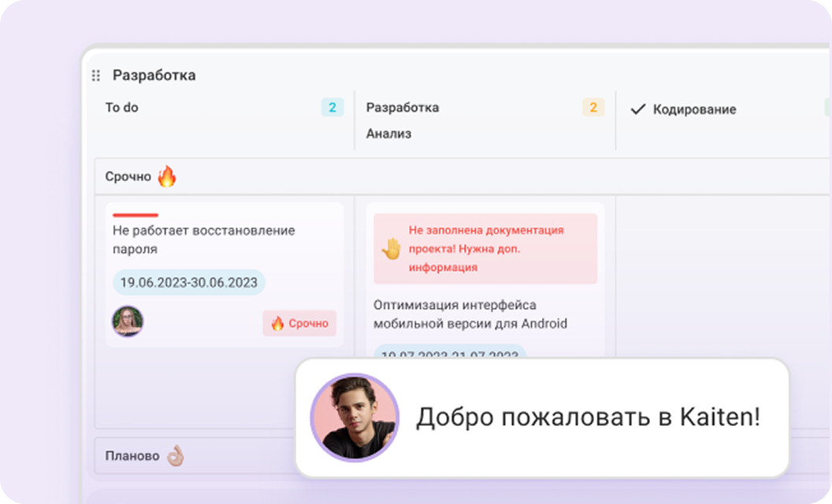Expand the Планово swimlane
This screenshot has height=504, width=832.
click(x=132, y=456)
